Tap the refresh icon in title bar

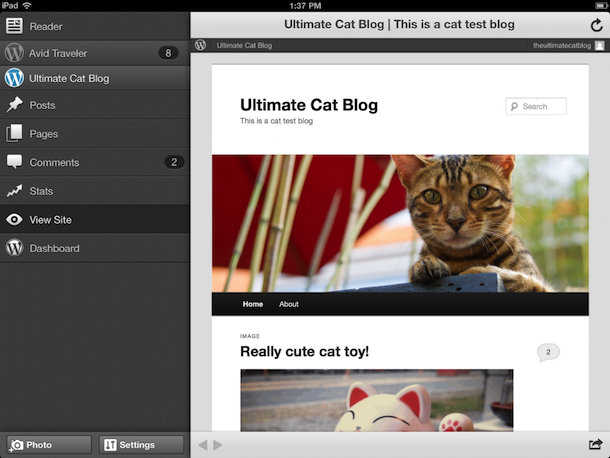pyautogui.click(x=597, y=25)
